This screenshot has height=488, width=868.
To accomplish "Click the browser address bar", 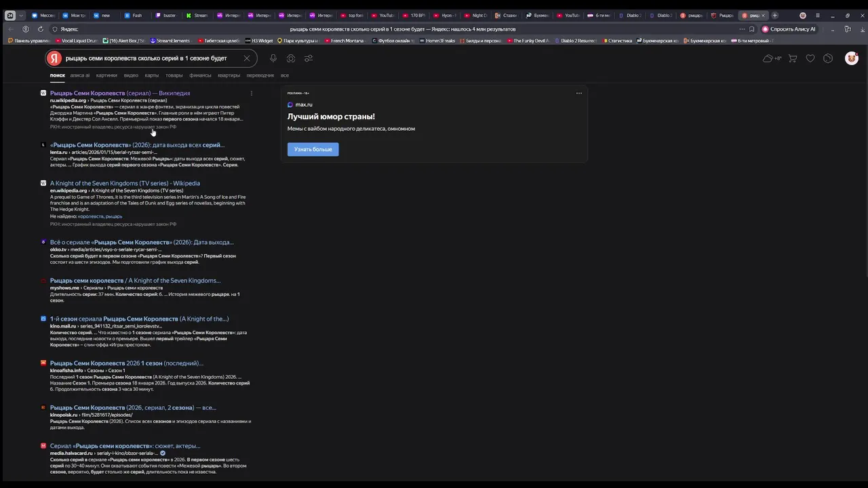I will tap(403, 29).
